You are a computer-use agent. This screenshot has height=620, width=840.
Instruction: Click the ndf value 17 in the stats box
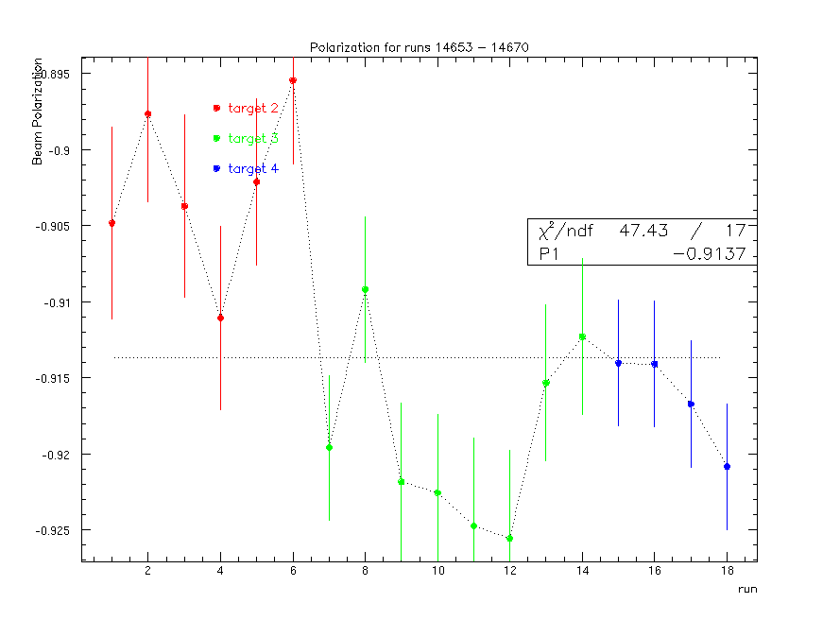click(735, 231)
